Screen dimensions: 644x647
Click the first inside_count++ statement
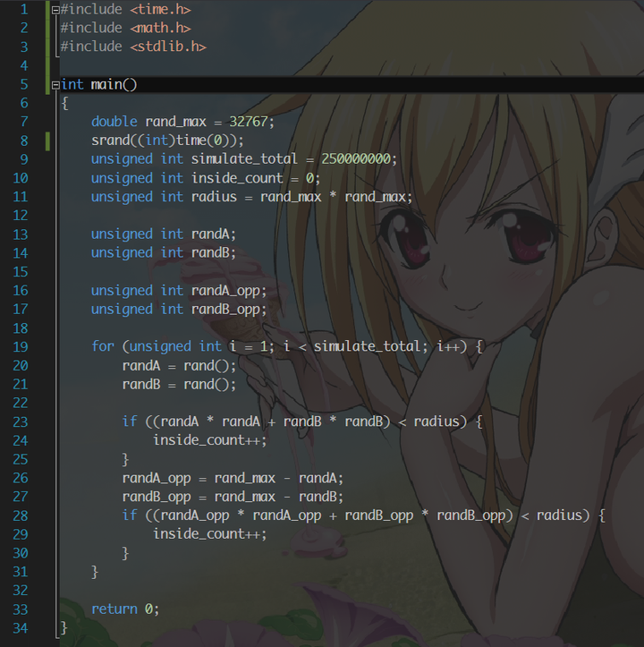coord(209,440)
